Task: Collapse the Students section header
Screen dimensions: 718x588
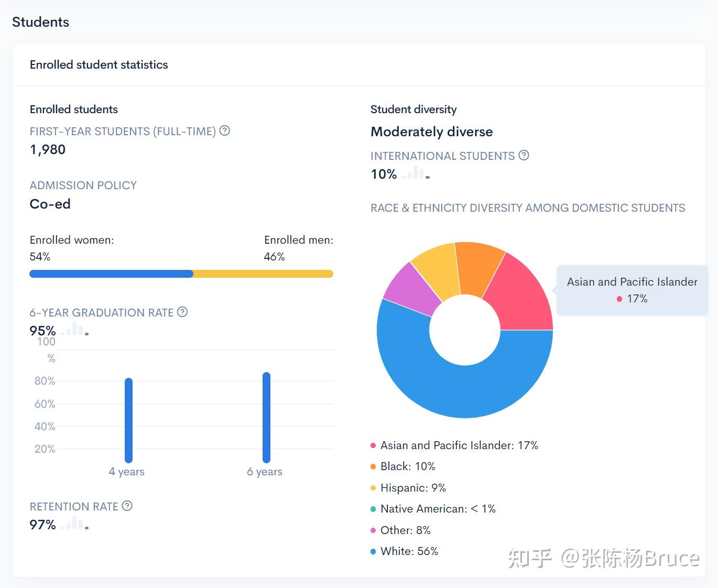Action: tap(40, 22)
